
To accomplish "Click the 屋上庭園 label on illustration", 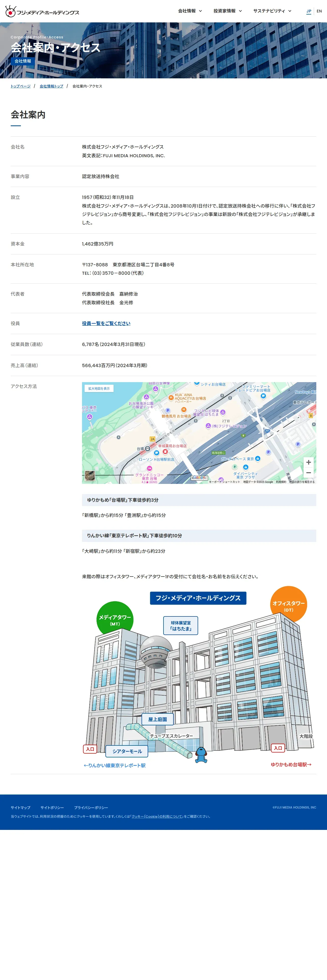I will (x=158, y=719).
